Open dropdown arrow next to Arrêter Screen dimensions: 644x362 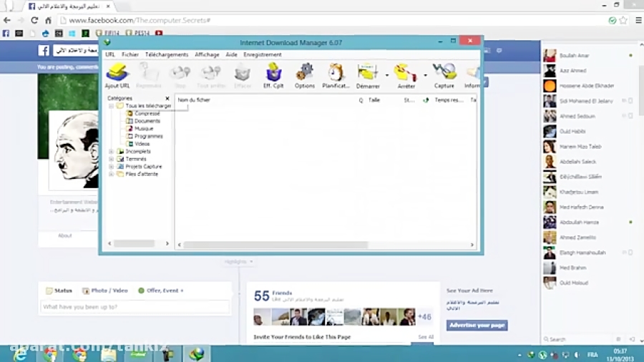click(425, 76)
